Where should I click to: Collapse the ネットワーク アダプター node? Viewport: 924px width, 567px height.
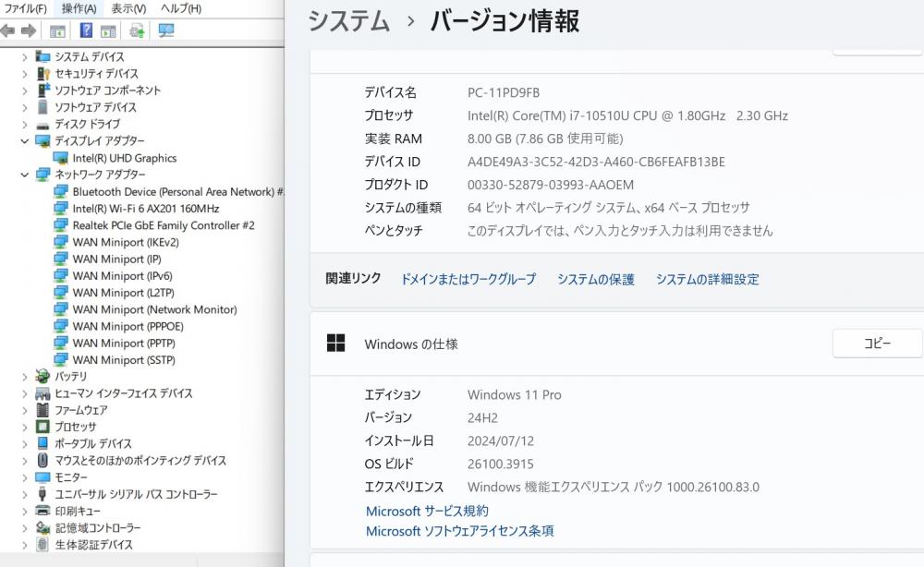point(24,175)
